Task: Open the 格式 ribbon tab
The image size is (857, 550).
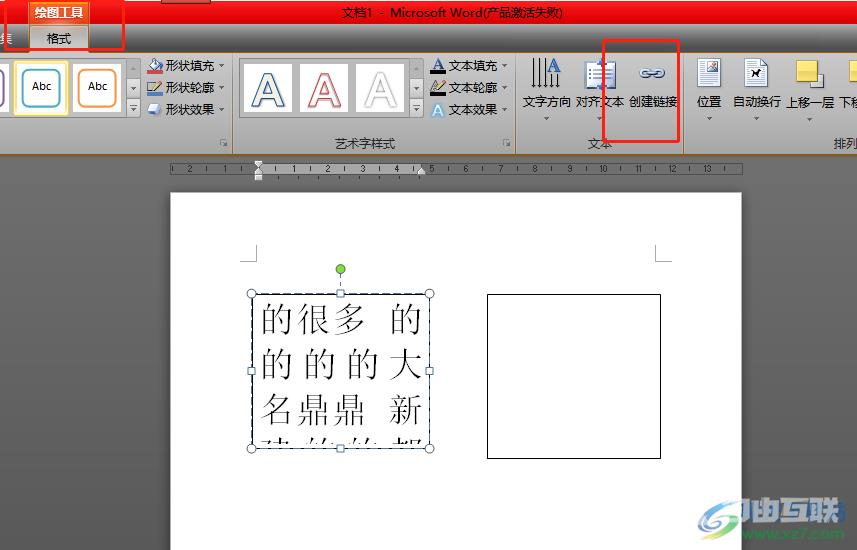Action: pos(58,39)
